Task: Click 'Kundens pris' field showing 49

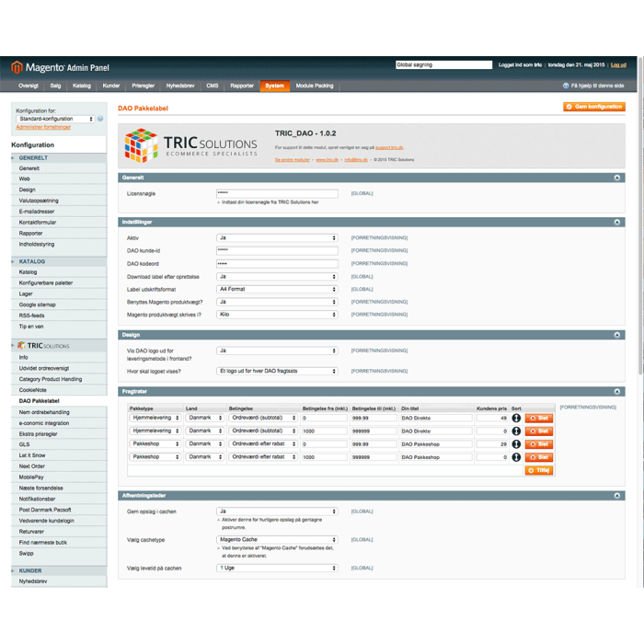Action: [492, 418]
